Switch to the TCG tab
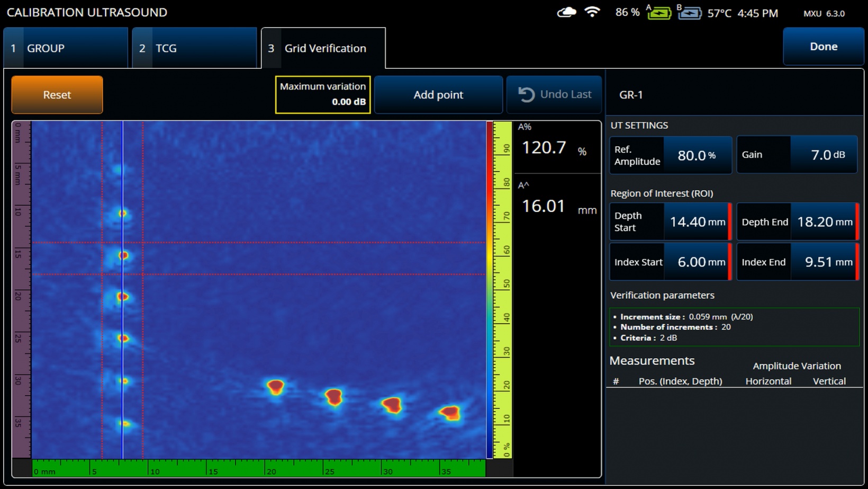The image size is (868, 489). coord(194,48)
